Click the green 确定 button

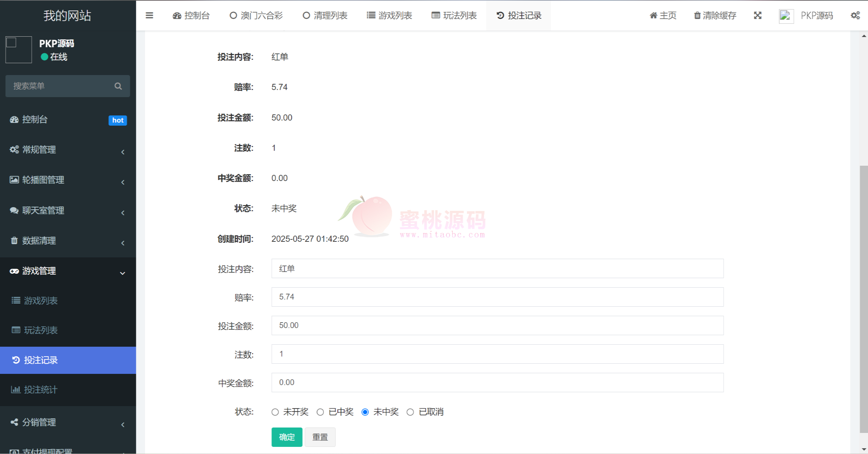[287, 437]
